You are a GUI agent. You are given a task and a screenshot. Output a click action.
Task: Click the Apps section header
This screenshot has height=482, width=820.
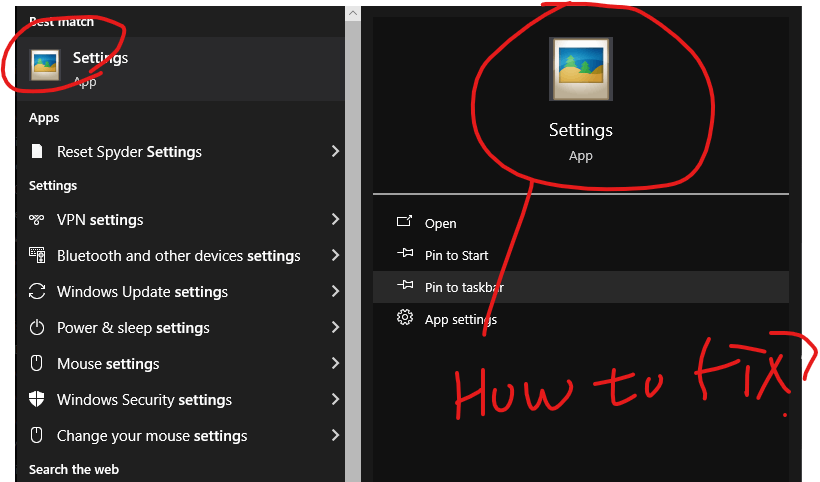(x=44, y=118)
